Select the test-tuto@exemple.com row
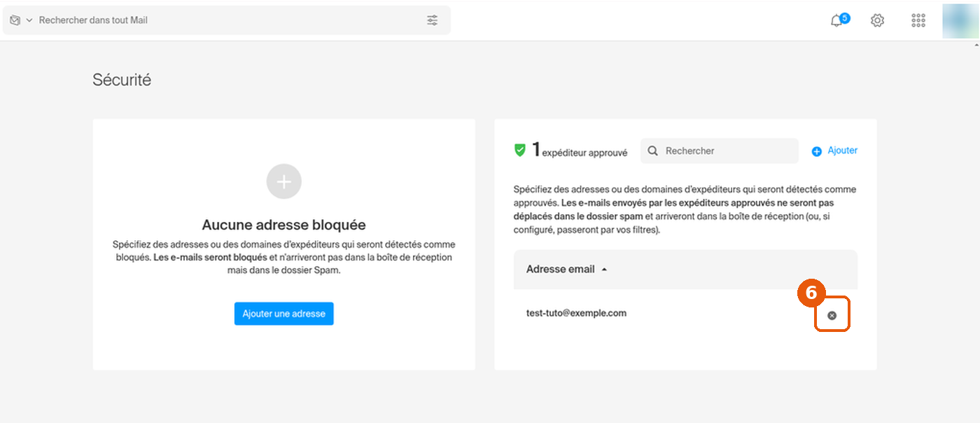The width and height of the screenshot is (980, 423). pos(685,314)
